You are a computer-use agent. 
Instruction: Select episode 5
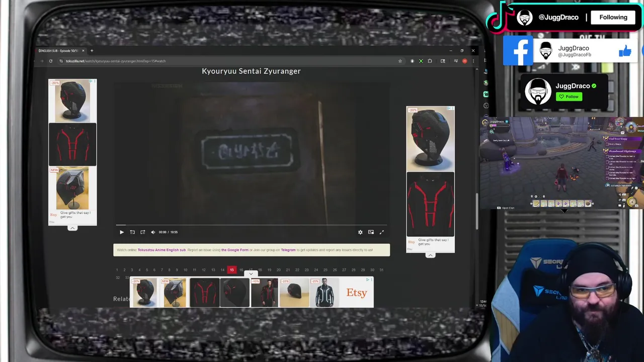coord(147,270)
